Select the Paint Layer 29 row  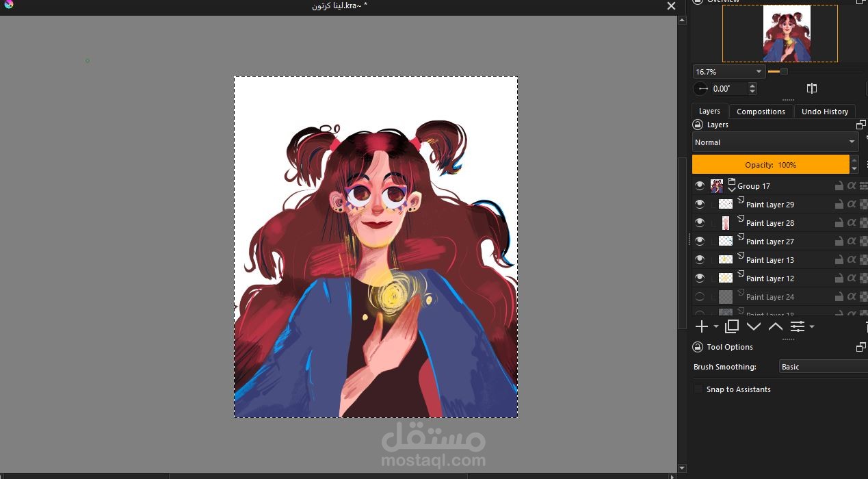[x=780, y=205]
